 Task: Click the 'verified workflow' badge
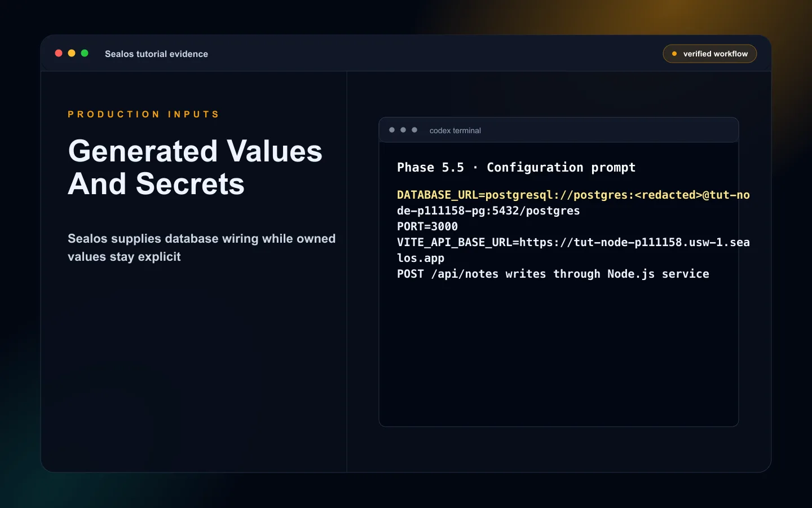[x=709, y=54]
